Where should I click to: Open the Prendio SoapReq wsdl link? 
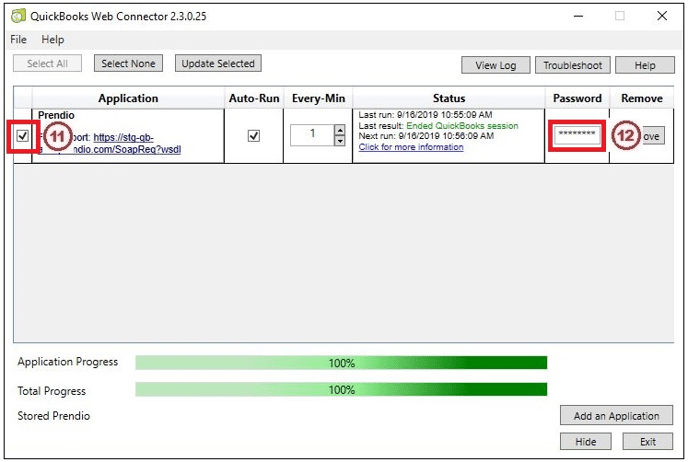coord(123,143)
